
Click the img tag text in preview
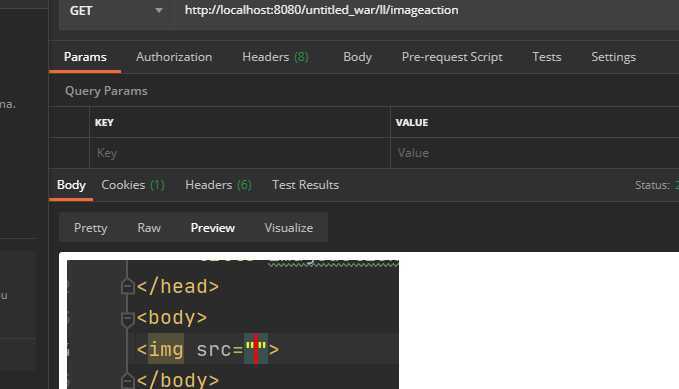166,349
